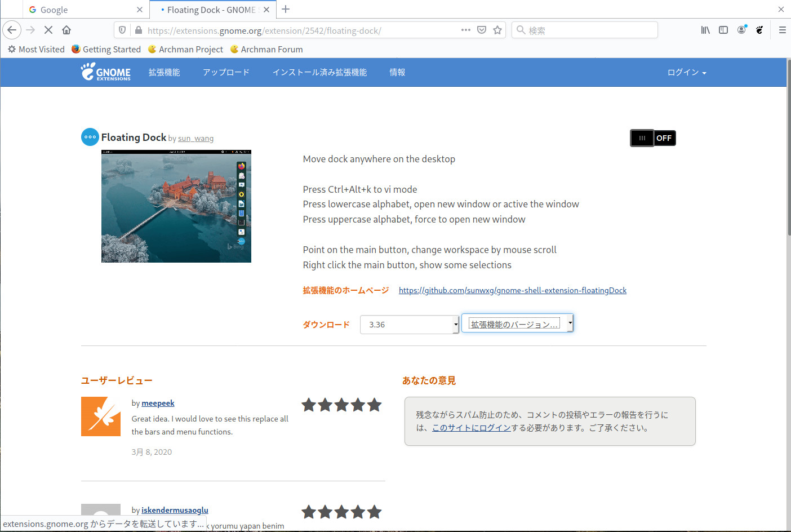Click the GNOME Shell integration foot icon

(x=759, y=30)
